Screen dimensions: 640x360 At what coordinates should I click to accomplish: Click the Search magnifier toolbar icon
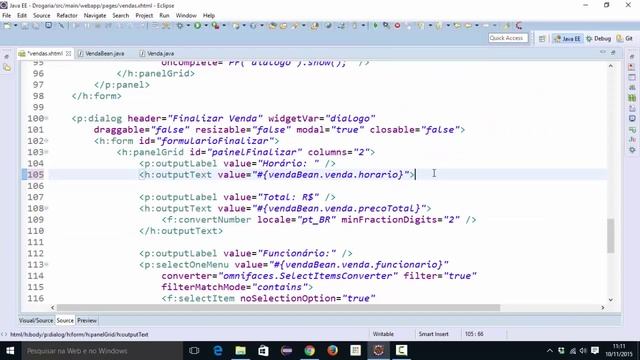click(x=386, y=26)
